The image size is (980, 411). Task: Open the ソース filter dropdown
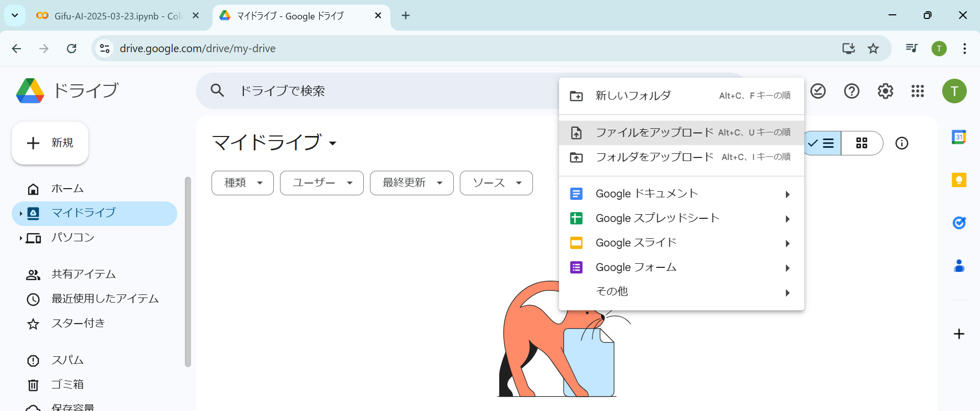pos(496,183)
